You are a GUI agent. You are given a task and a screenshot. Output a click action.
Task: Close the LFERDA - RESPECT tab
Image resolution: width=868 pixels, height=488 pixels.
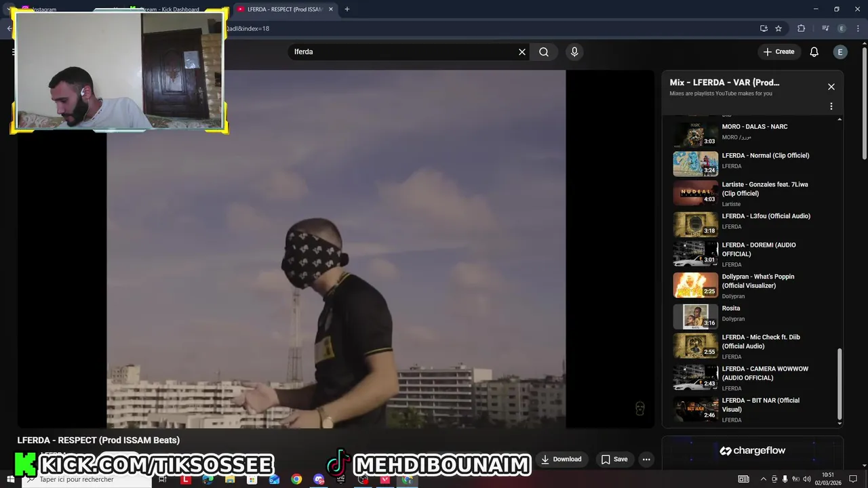coord(331,9)
